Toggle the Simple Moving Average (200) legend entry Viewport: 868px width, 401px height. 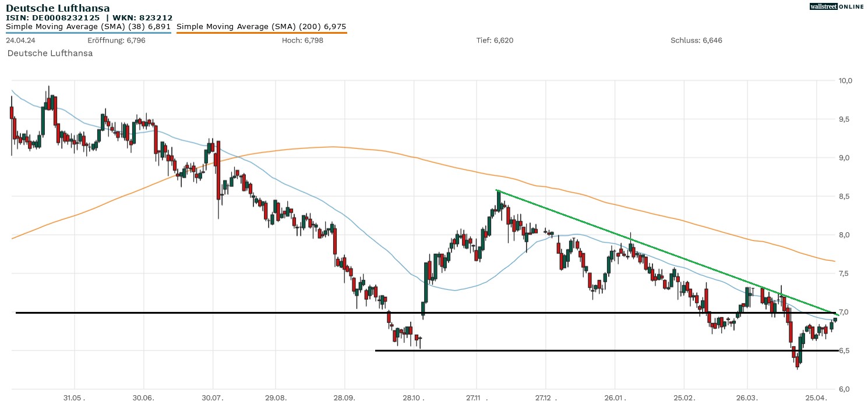pyautogui.click(x=261, y=27)
